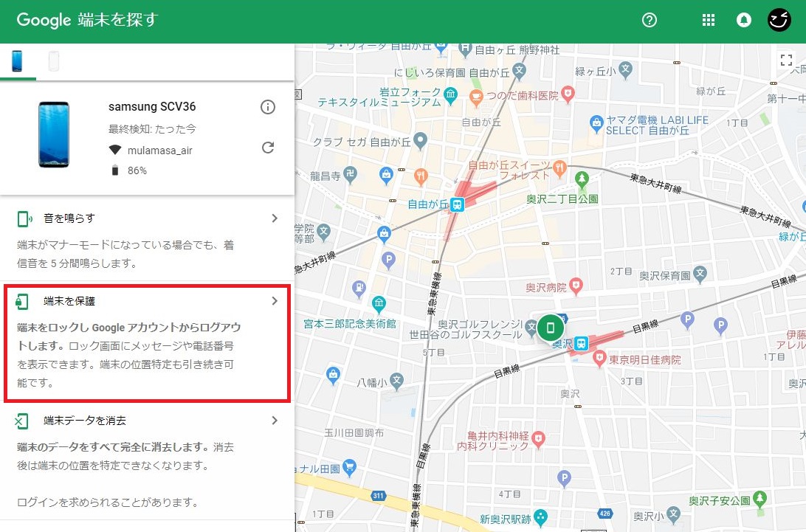Click the 奥沢二丁目公園 park marker
806x532 pixels.
pyautogui.click(x=582, y=179)
